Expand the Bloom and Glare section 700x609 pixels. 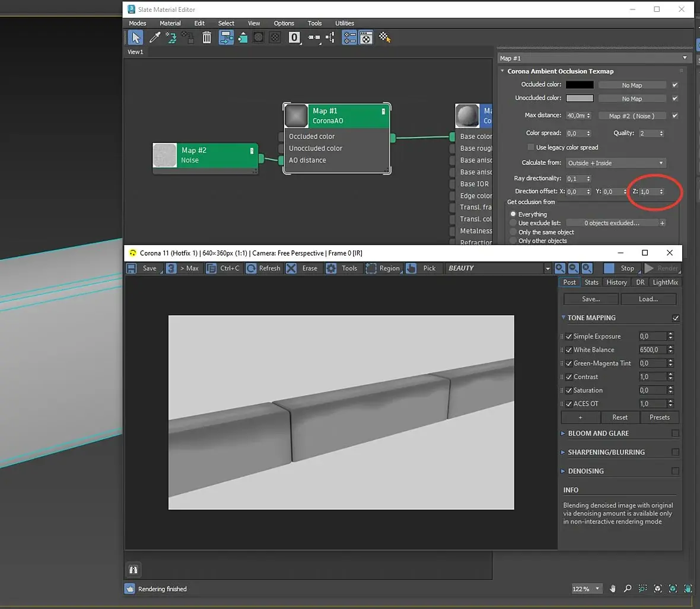click(598, 433)
